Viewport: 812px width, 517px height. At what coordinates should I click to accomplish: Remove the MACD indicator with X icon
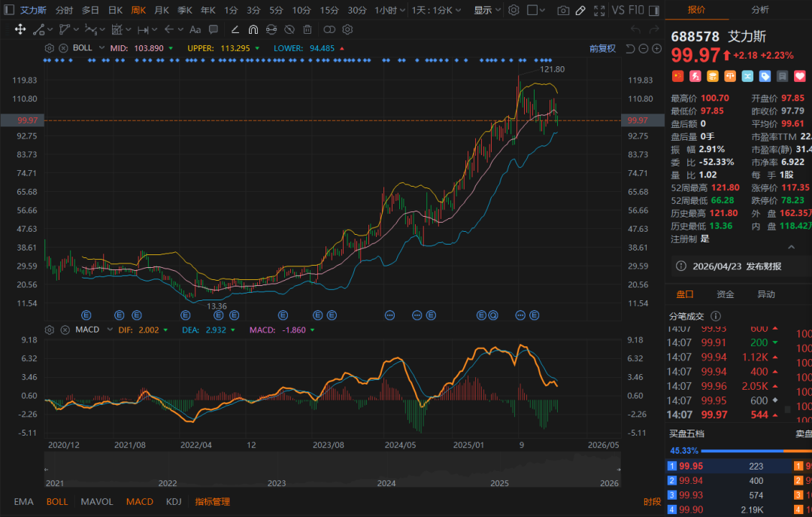[64, 330]
